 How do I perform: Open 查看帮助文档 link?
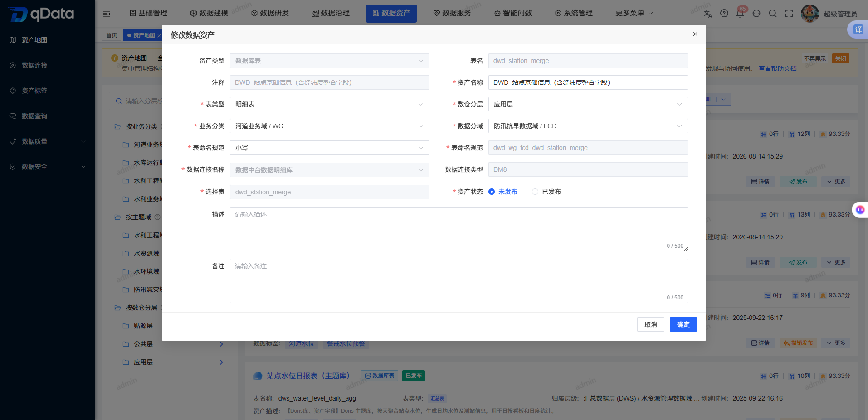click(777, 68)
